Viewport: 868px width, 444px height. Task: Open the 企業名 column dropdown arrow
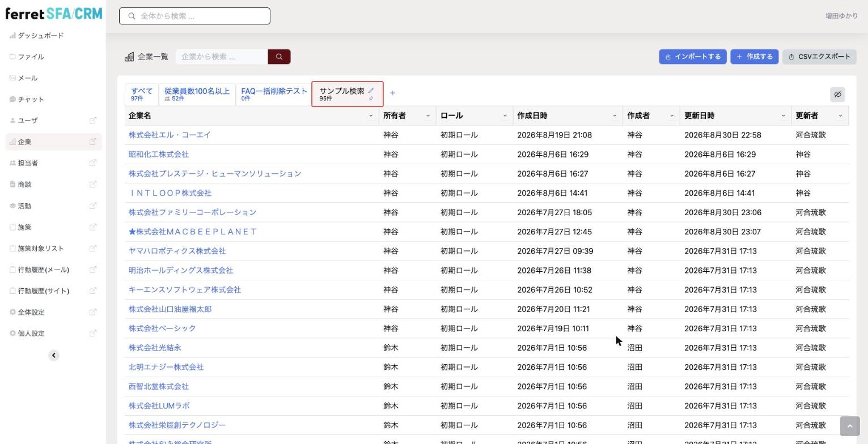tap(371, 116)
